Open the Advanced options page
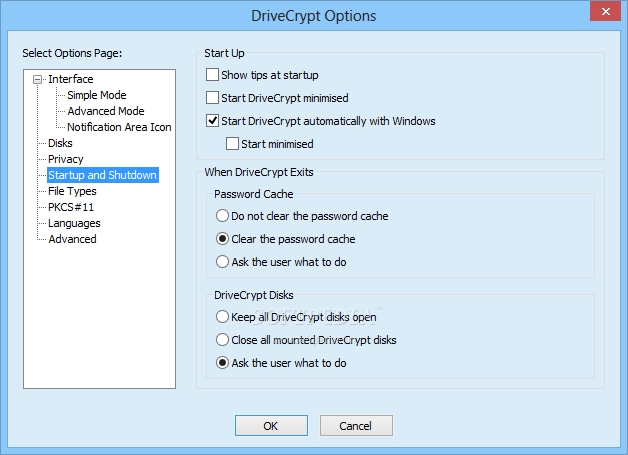 click(x=72, y=239)
